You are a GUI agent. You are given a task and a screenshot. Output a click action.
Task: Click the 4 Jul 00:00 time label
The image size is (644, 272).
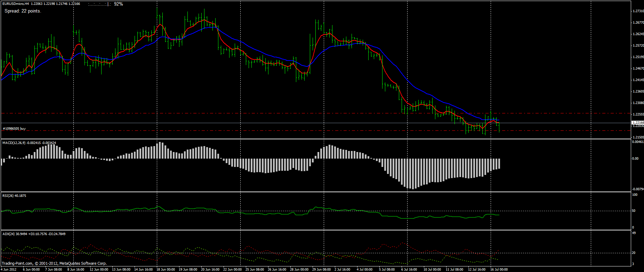[x=364, y=270]
